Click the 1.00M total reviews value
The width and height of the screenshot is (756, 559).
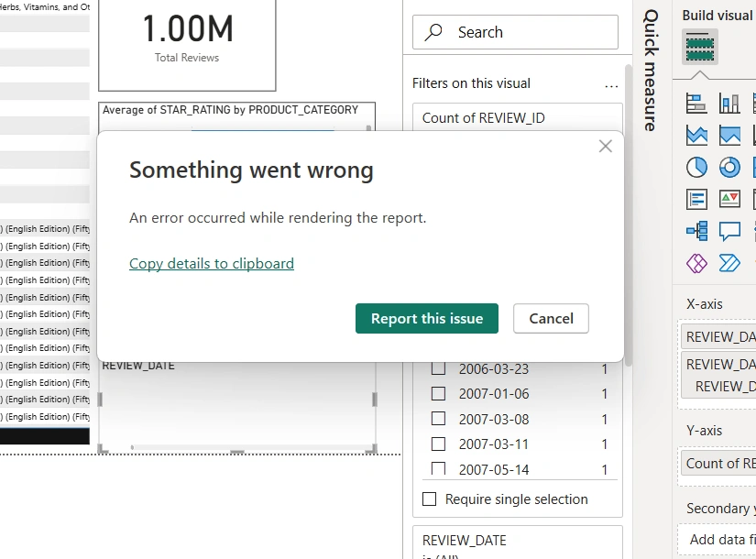tap(188, 28)
